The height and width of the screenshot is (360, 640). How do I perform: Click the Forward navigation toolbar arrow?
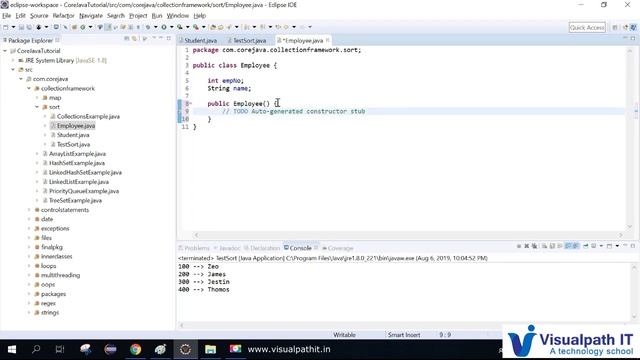click(x=302, y=27)
